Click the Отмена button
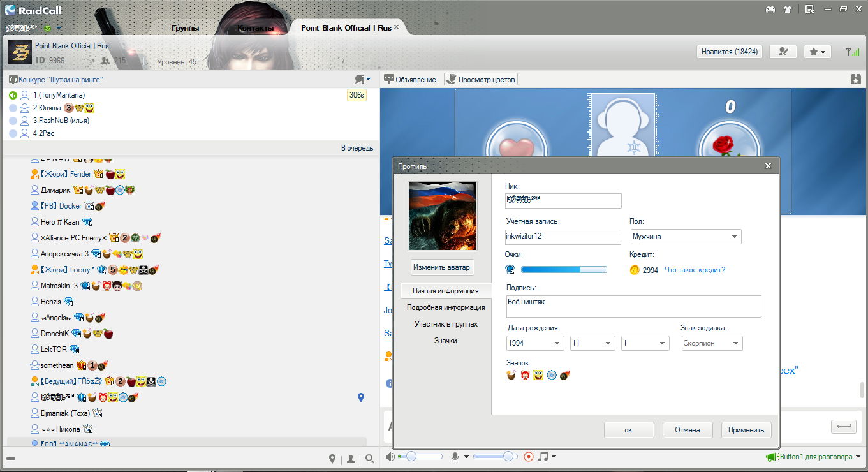This screenshot has height=472, width=868. point(688,430)
